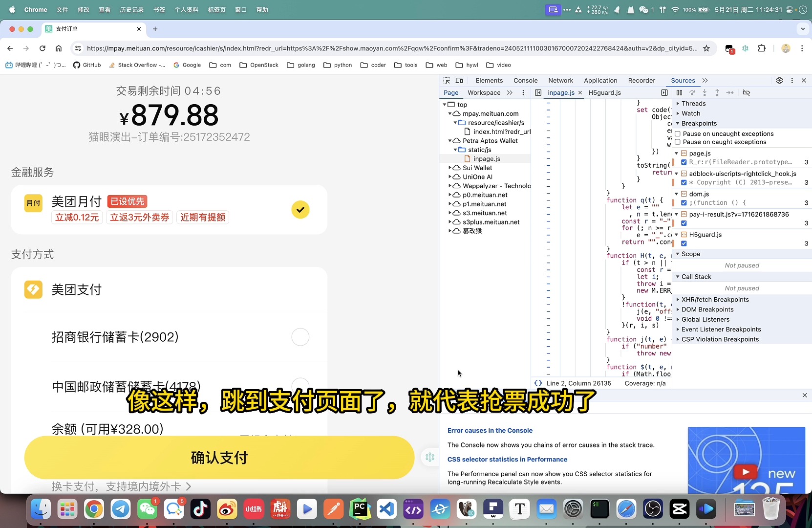Switch to the Workspace navigator tab
The height and width of the screenshot is (528, 812).
coord(484,93)
